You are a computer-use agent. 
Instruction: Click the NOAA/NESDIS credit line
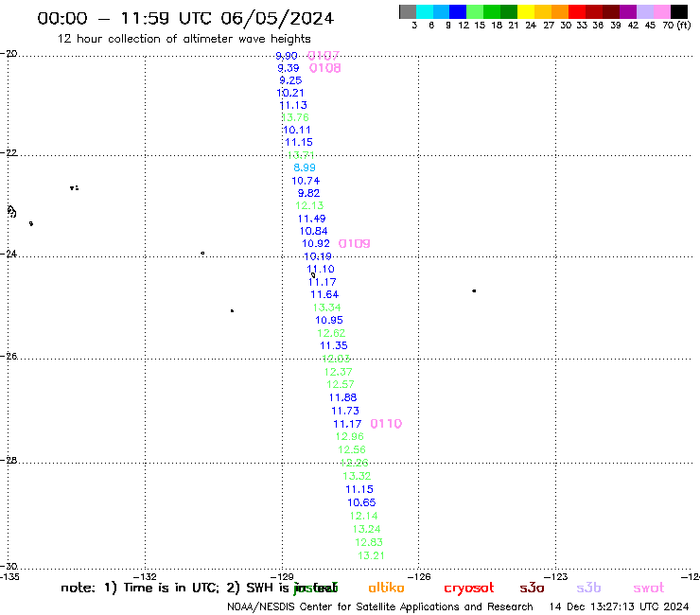380,606
